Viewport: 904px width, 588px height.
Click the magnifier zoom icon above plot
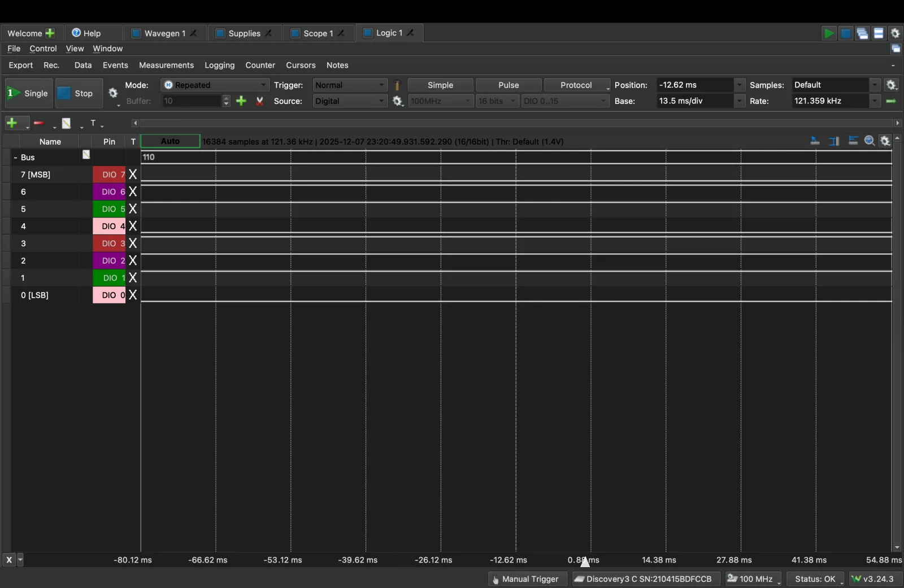tap(870, 141)
